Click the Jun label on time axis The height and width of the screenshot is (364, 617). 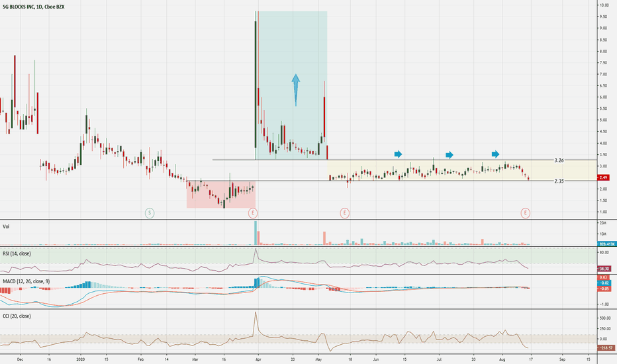point(376,359)
